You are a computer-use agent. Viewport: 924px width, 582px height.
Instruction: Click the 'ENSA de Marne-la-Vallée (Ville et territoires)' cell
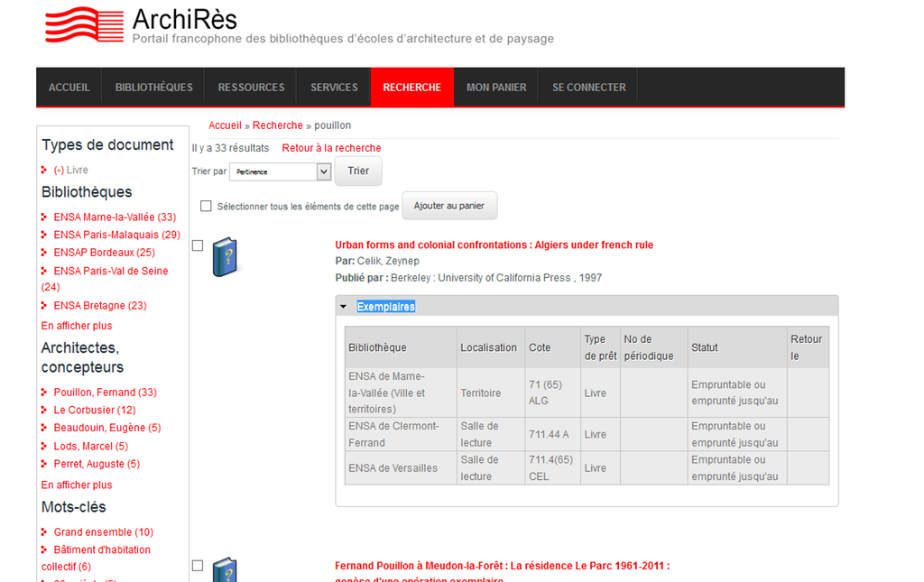pos(401,393)
